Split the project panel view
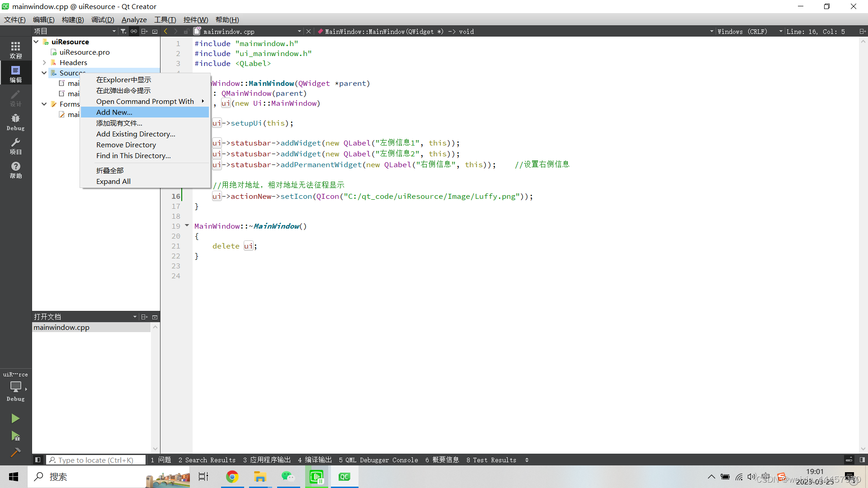Viewport: 868px width, 488px height. [x=144, y=31]
